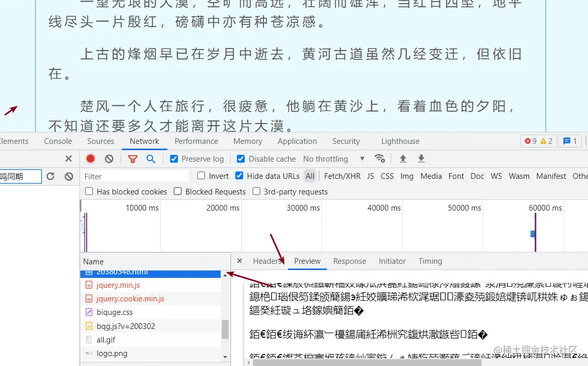Image resolution: width=588 pixels, height=366 pixels.
Task: Click the request list scrollbar thumb
Action: point(225,330)
